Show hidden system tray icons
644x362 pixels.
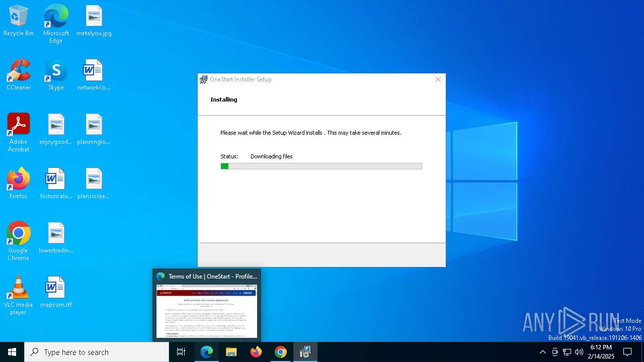[x=542, y=352]
